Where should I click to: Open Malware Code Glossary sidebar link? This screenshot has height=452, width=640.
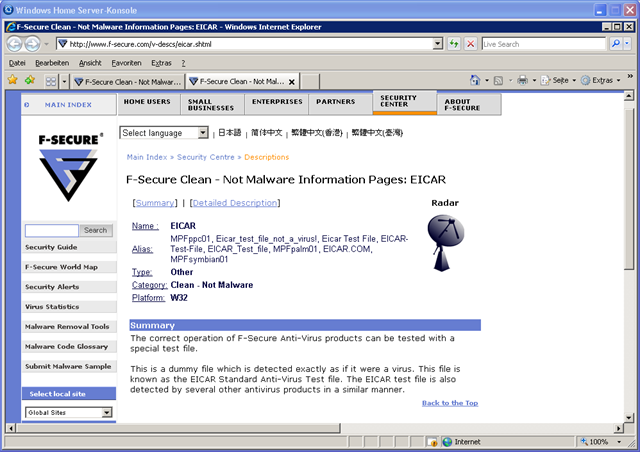click(69, 347)
